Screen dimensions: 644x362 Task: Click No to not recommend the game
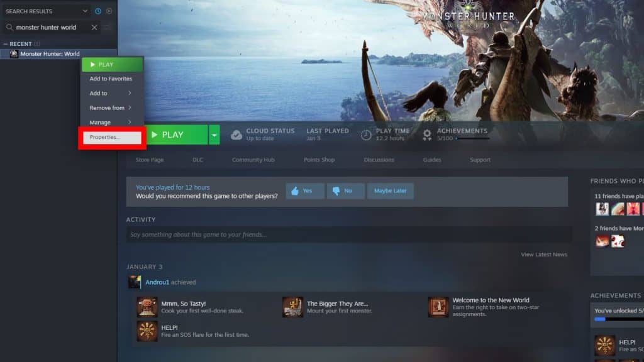tap(345, 191)
